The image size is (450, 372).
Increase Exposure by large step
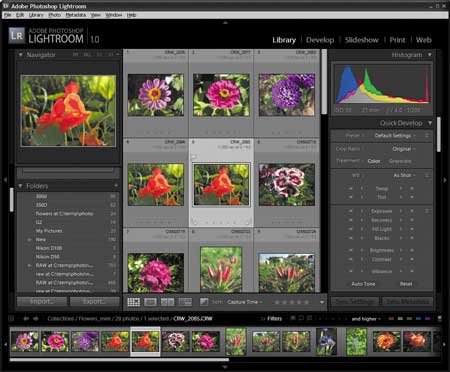[x=412, y=211]
